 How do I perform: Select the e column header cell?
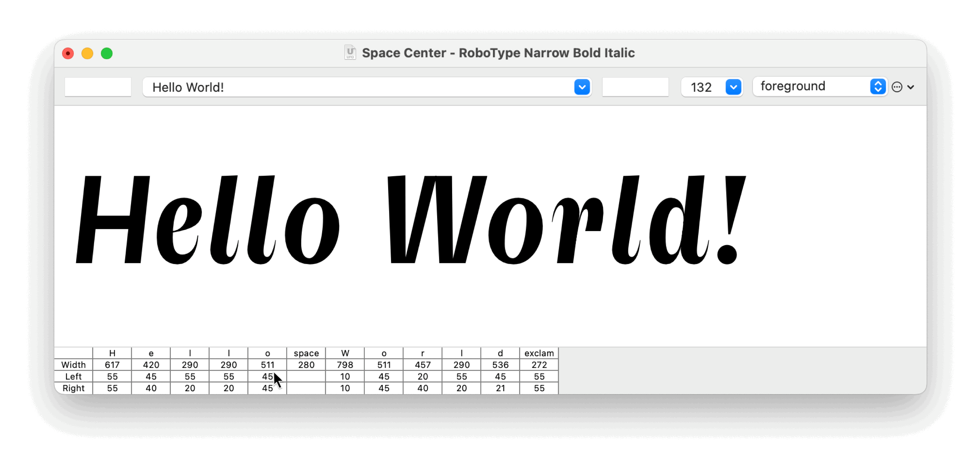(x=151, y=353)
